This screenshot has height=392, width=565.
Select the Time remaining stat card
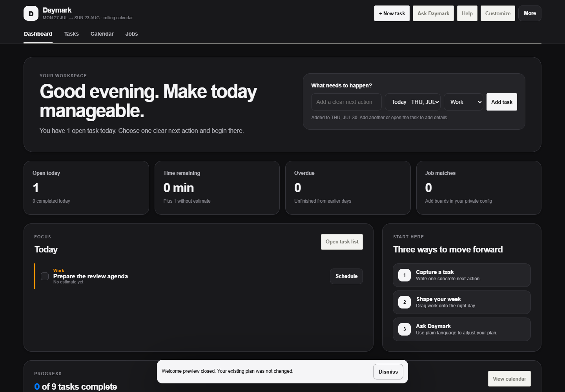pos(217,188)
